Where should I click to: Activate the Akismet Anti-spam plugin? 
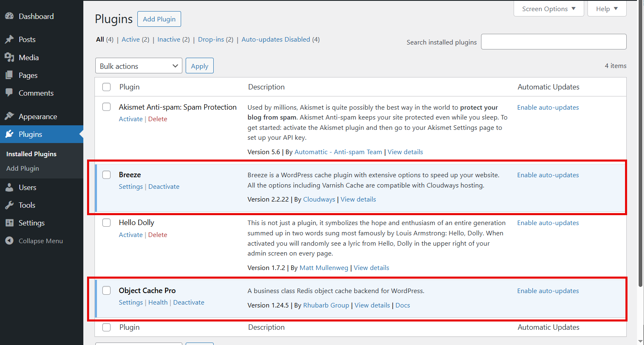(131, 119)
